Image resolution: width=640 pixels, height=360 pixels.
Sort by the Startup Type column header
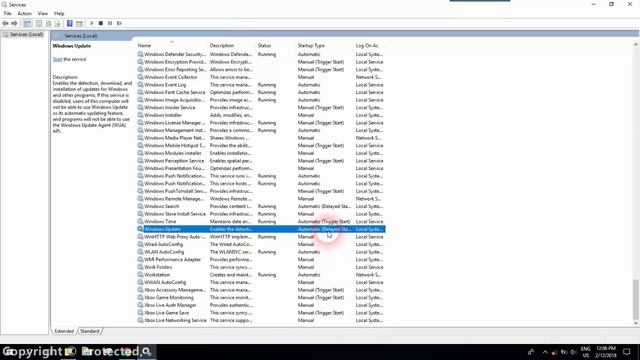pos(324,45)
